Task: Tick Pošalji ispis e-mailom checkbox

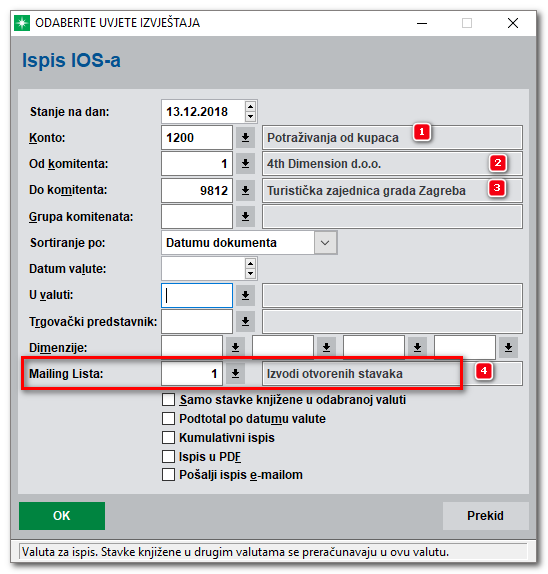Action: 168,475
